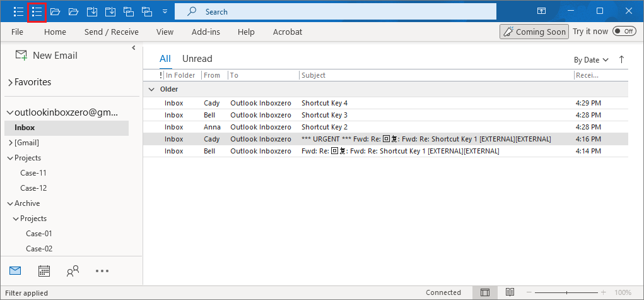Click the New Email button
Screen dimensions: 644x300
(46, 56)
